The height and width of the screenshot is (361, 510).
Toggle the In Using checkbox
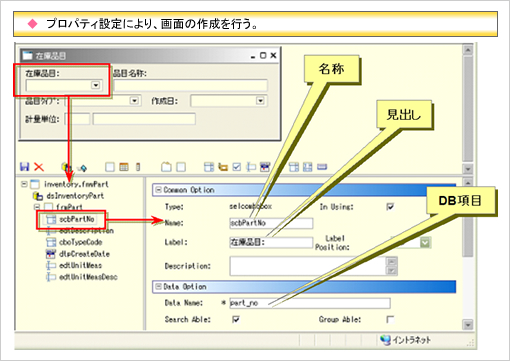click(390, 207)
